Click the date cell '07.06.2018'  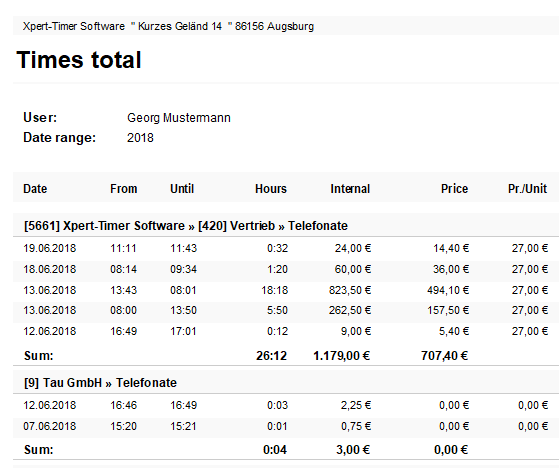point(50,426)
